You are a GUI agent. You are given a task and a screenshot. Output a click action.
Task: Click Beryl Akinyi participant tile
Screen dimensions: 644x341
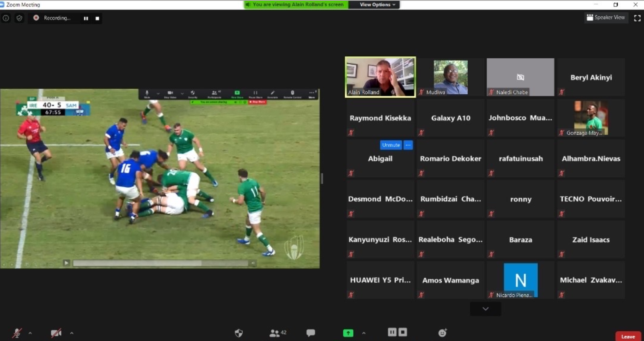coord(591,77)
